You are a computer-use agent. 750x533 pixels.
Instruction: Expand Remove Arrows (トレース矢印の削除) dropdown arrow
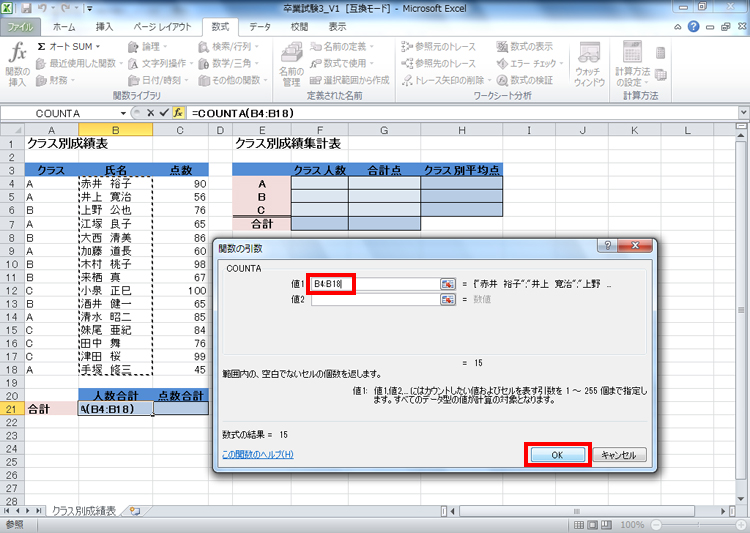tap(489, 80)
